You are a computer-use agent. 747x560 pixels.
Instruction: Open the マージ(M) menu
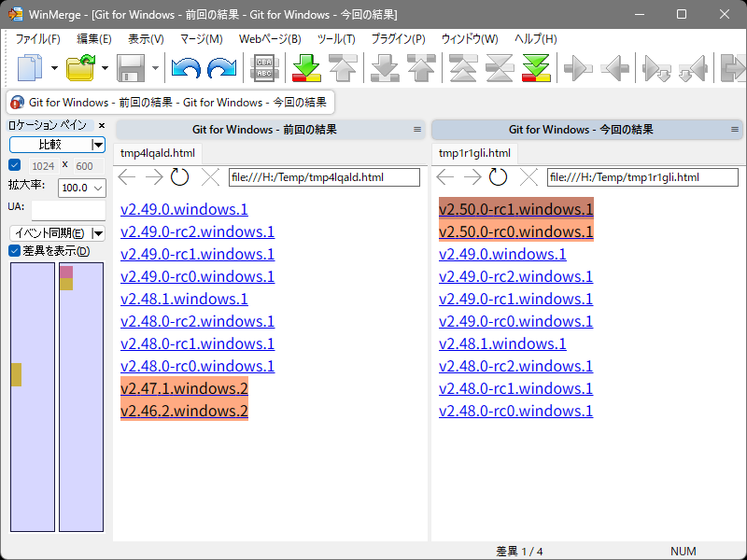[202, 39]
